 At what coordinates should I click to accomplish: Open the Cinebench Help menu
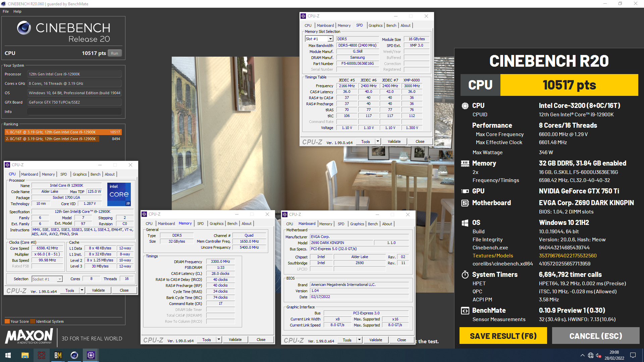(x=17, y=11)
